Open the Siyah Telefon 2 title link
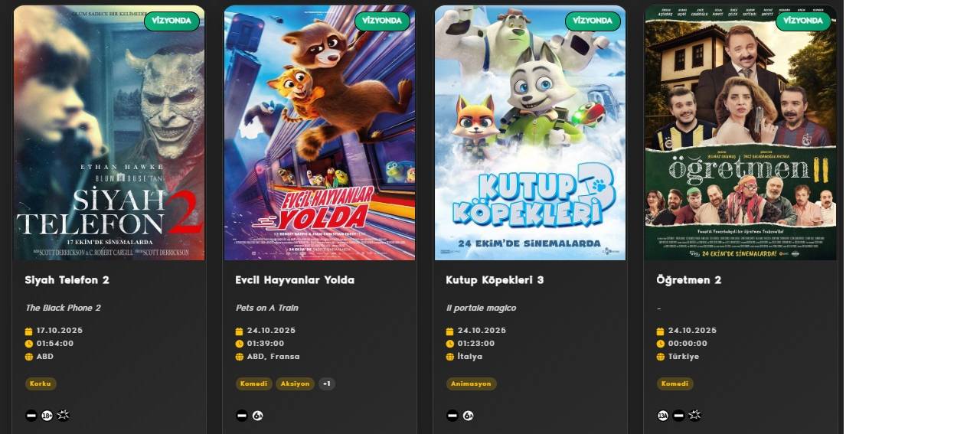980x434 pixels. click(x=67, y=280)
